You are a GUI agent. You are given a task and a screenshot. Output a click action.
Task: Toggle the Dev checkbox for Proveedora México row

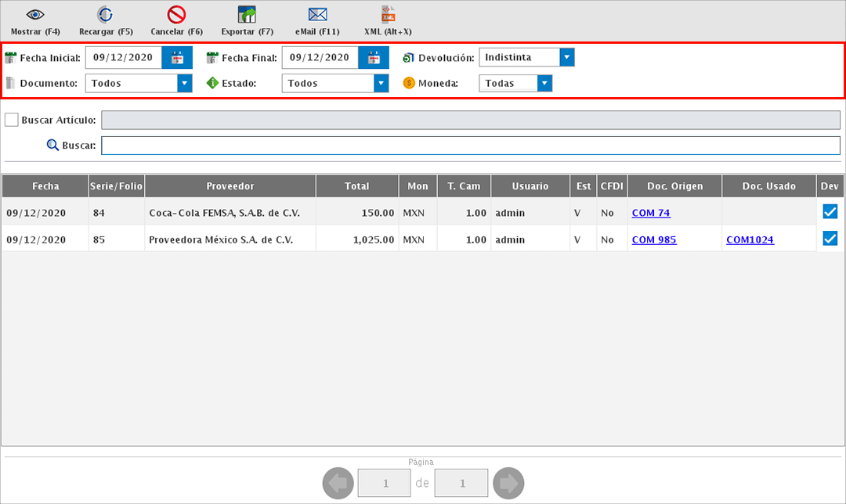tap(830, 239)
